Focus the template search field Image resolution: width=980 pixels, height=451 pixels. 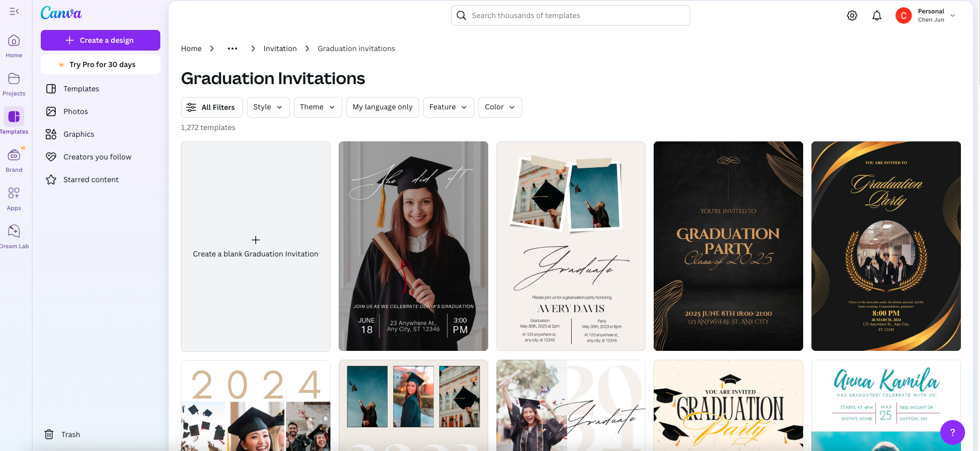click(571, 15)
